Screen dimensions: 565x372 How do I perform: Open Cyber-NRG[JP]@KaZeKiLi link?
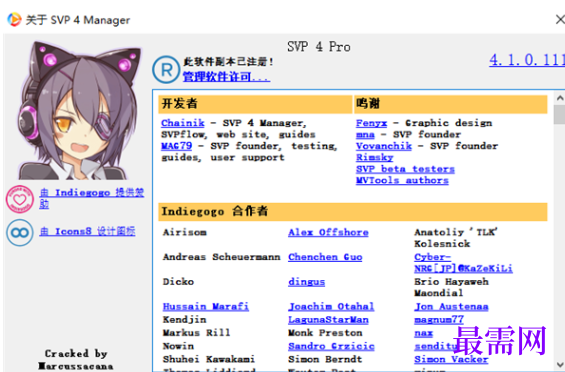click(463, 263)
